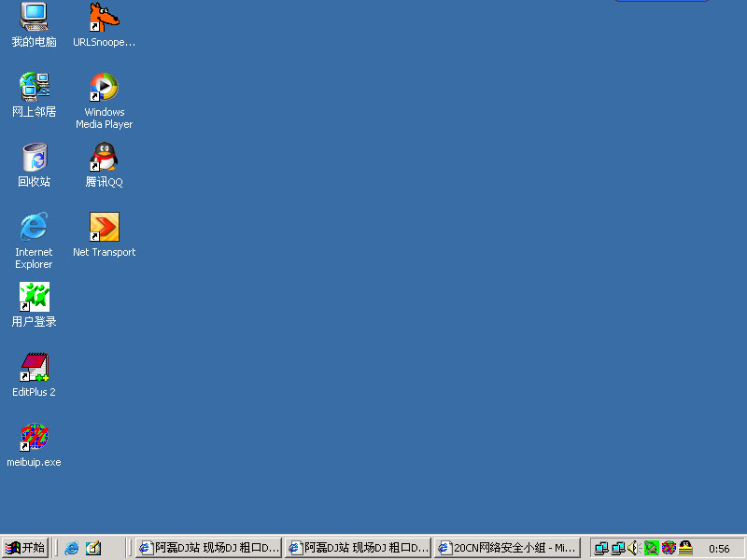Click the yellow tray icon beside the clock
Image resolution: width=747 pixels, height=560 pixels.
pyautogui.click(x=685, y=548)
